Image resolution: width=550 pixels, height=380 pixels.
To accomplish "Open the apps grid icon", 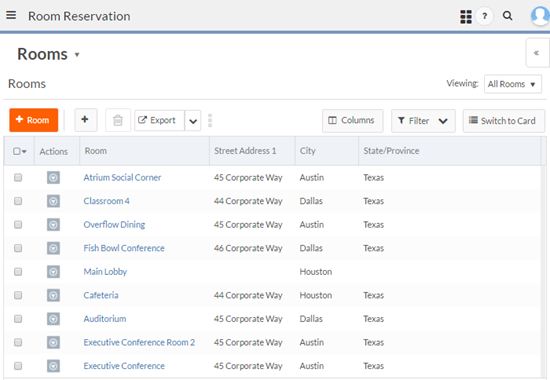I will pos(465,16).
